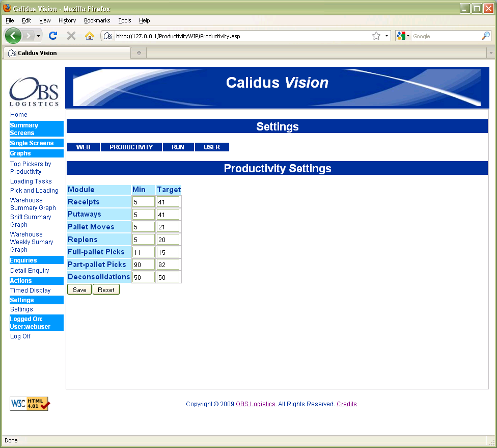Click the Google search box

446,36
